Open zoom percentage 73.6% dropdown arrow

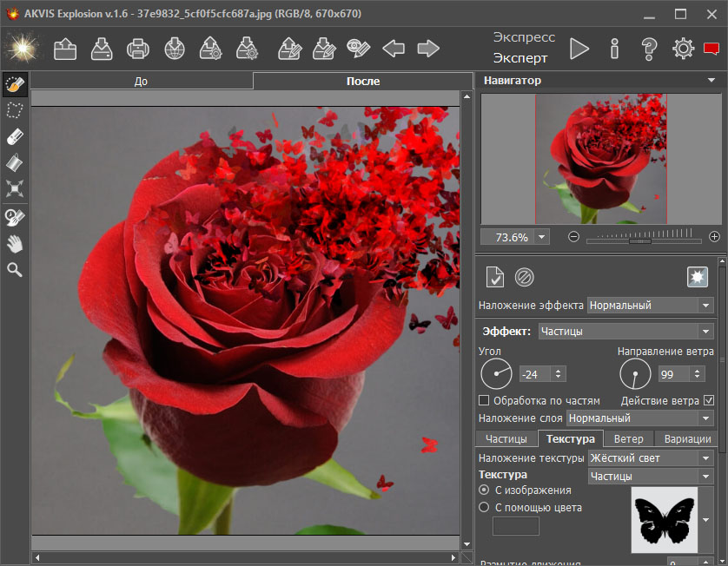click(541, 237)
